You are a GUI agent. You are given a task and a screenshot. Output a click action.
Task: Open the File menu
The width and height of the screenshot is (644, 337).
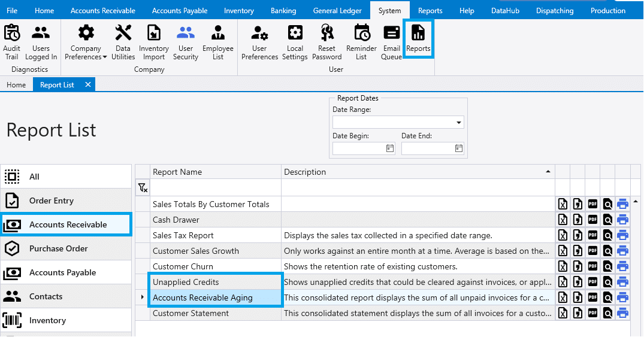13,11
